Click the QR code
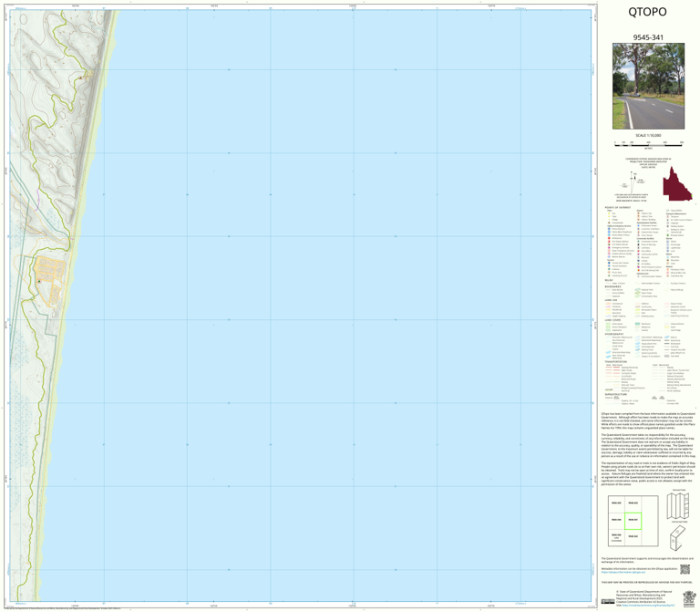The width and height of the screenshot is (700, 612). point(685,570)
